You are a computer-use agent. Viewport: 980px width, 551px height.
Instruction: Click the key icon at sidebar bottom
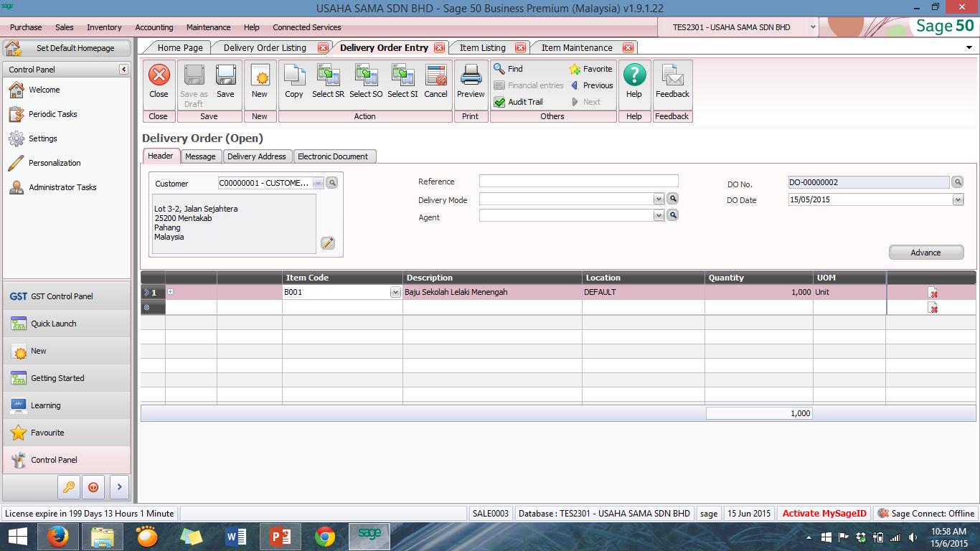(69, 486)
